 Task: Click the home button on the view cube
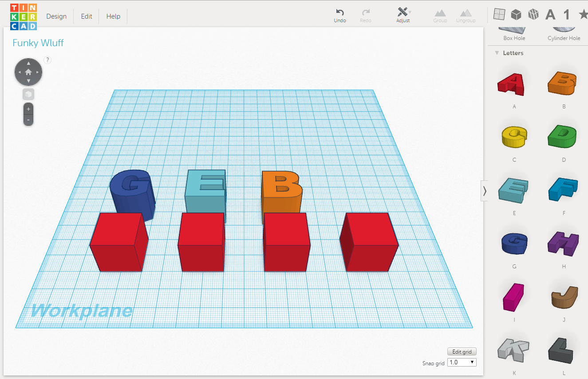(x=28, y=72)
